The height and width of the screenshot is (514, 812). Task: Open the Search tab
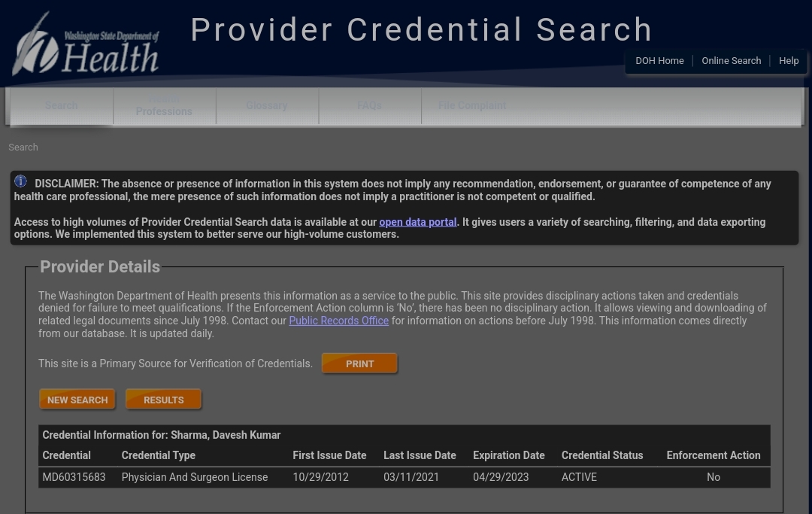pyautogui.click(x=62, y=105)
